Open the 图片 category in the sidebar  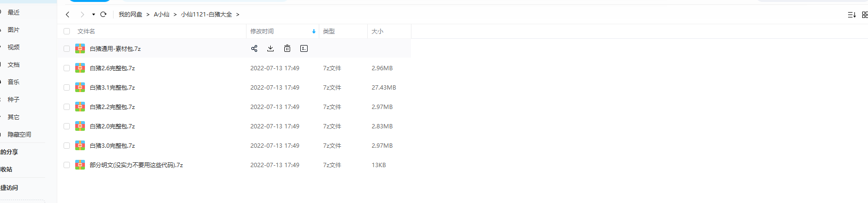click(14, 30)
